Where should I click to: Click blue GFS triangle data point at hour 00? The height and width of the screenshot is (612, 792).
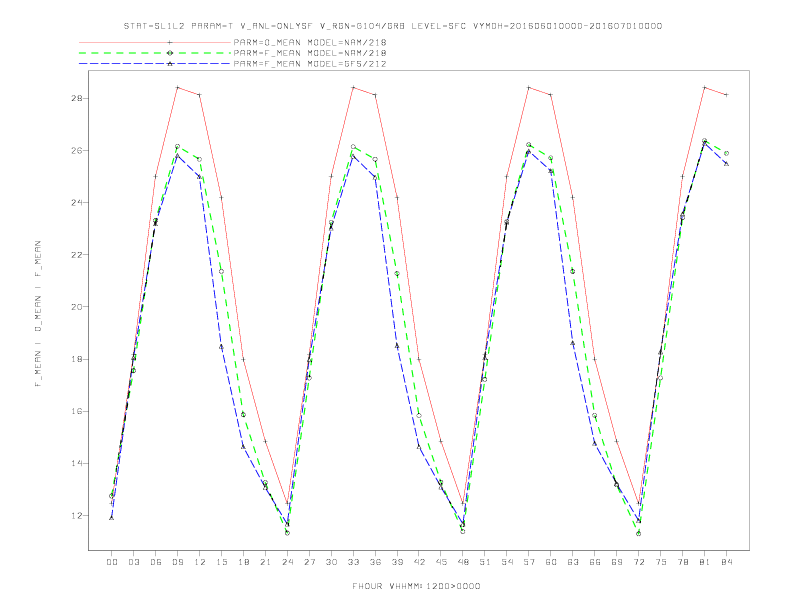point(112,518)
